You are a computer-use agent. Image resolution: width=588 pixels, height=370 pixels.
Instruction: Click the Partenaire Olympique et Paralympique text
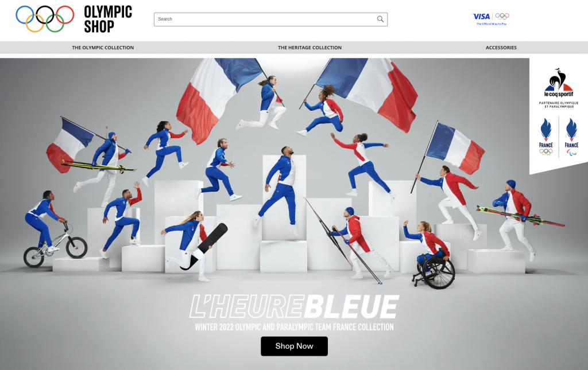pyautogui.click(x=559, y=104)
